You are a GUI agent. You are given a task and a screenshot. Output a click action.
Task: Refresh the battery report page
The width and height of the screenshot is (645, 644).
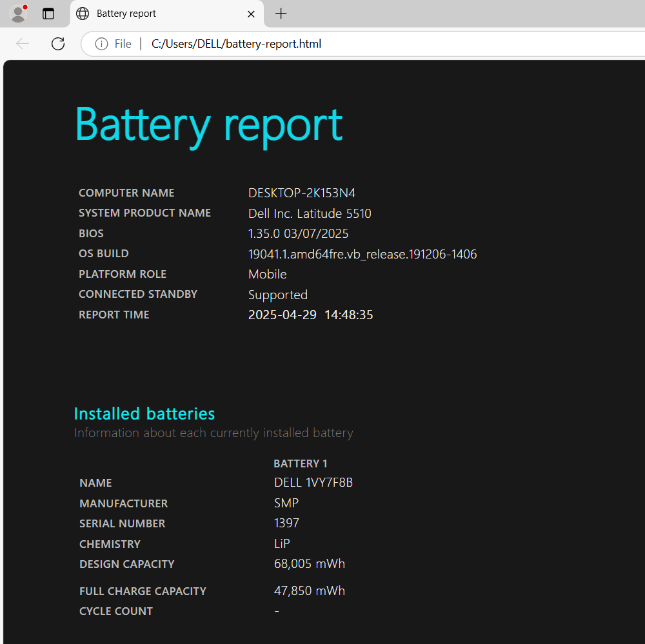(58, 44)
